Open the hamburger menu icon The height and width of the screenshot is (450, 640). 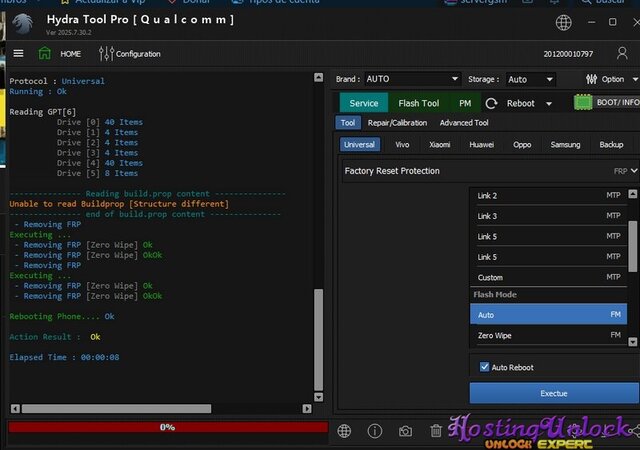pos(19,53)
